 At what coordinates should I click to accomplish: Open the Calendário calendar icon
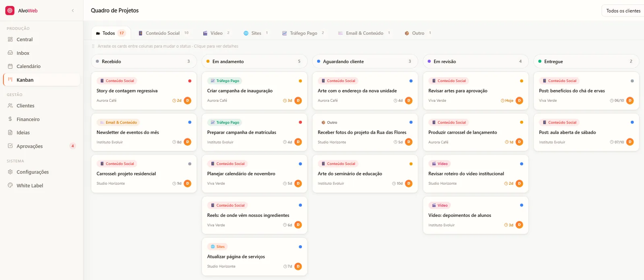pos(10,66)
